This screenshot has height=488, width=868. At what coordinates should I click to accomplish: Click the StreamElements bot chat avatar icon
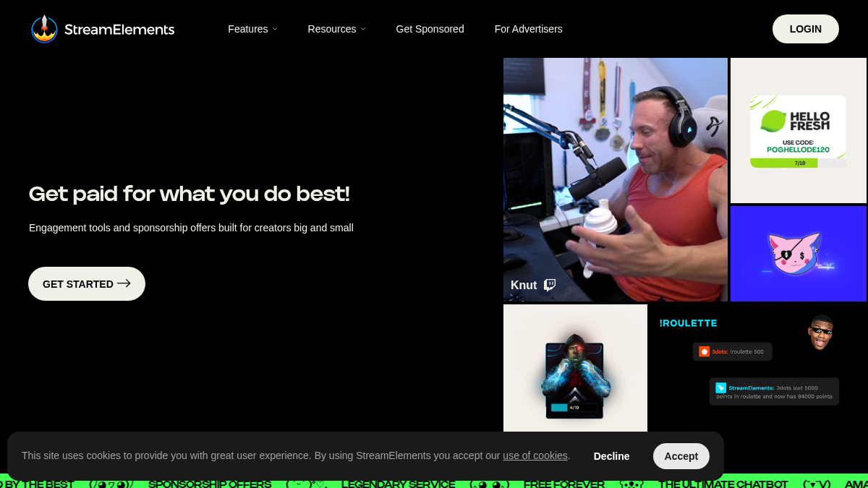pyautogui.click(x=720, y=388)
